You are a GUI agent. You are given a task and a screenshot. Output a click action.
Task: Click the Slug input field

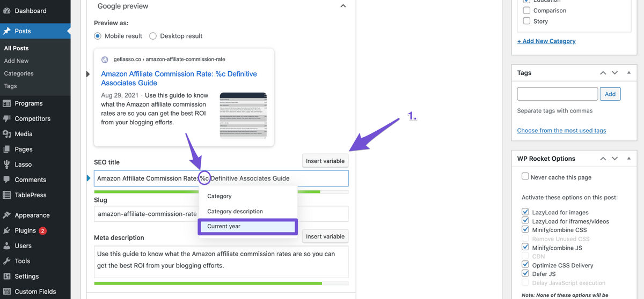pyautogui.click(x=221, y=214)
